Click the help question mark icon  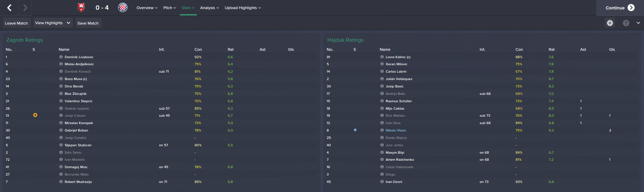pos(626,23)
